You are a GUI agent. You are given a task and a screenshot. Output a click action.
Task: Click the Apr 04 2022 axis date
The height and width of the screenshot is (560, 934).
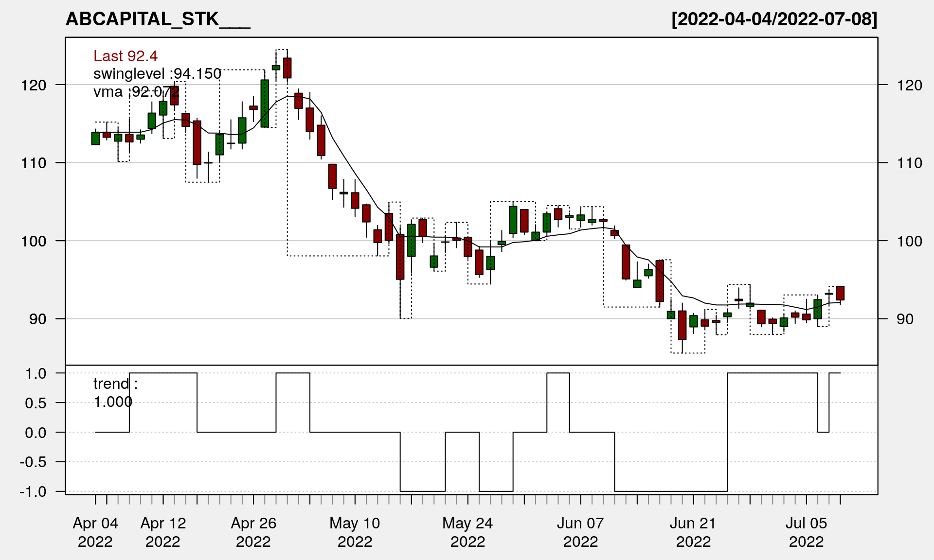(95, 532)
